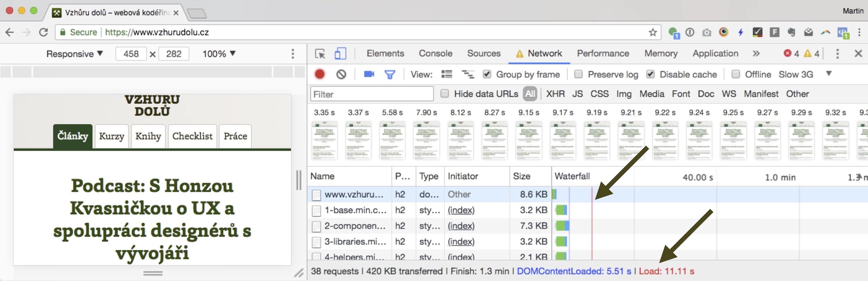The image size is (868, 281).
Task: Open the Kurzy link on the webpage
Action: tap(111, 136)
